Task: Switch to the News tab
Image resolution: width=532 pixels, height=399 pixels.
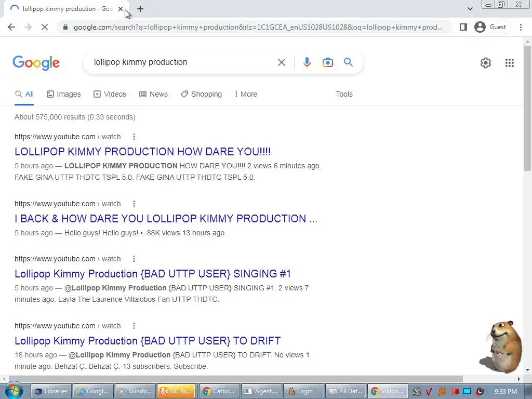Action: (153, 95)
